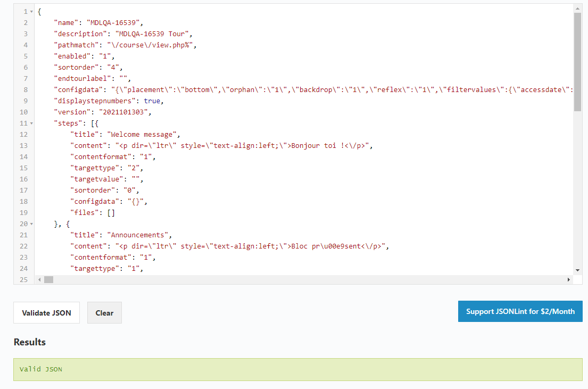Screen dimensions: 588x389
Task: Click the content line containing Bloc pr\u00e9sent
Action: [229, 246]
